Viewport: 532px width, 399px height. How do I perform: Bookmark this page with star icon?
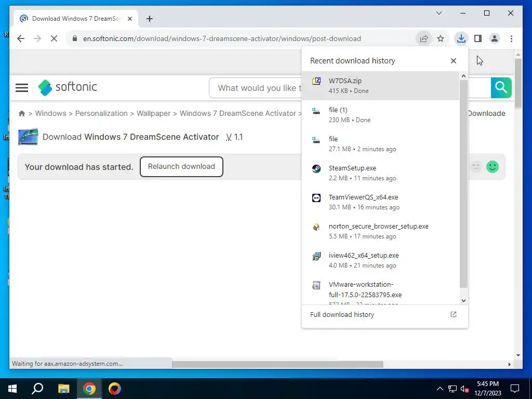pyautogui.click(x=441, y=38)
